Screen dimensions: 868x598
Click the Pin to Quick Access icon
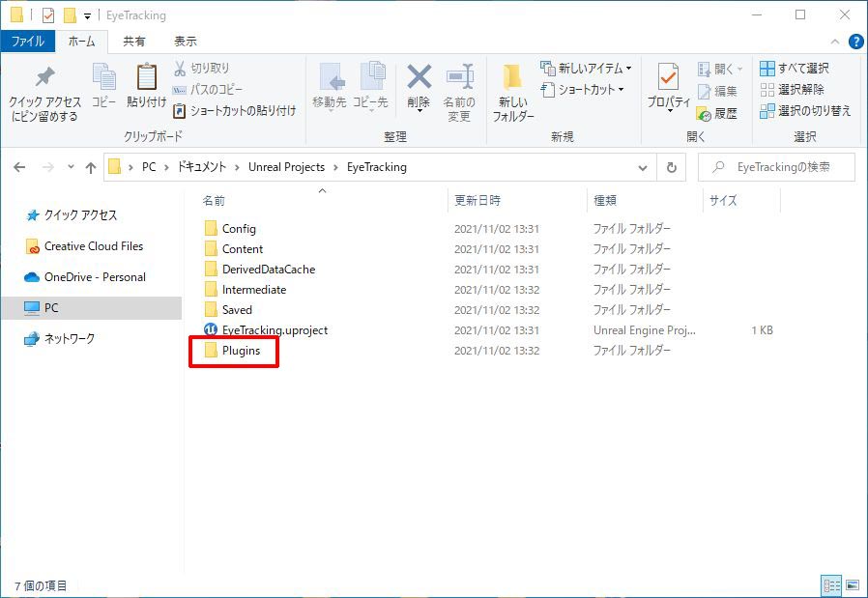(x=44, y=77)
